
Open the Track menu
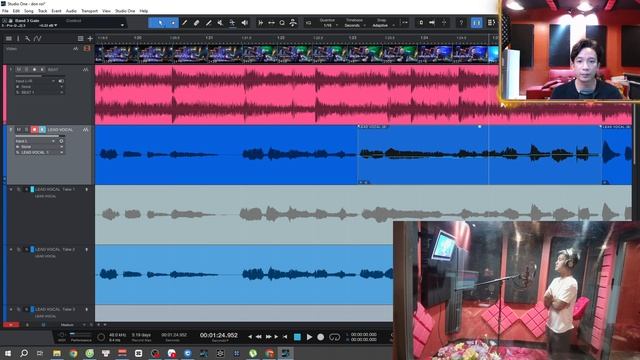click(x=42, y=11)
